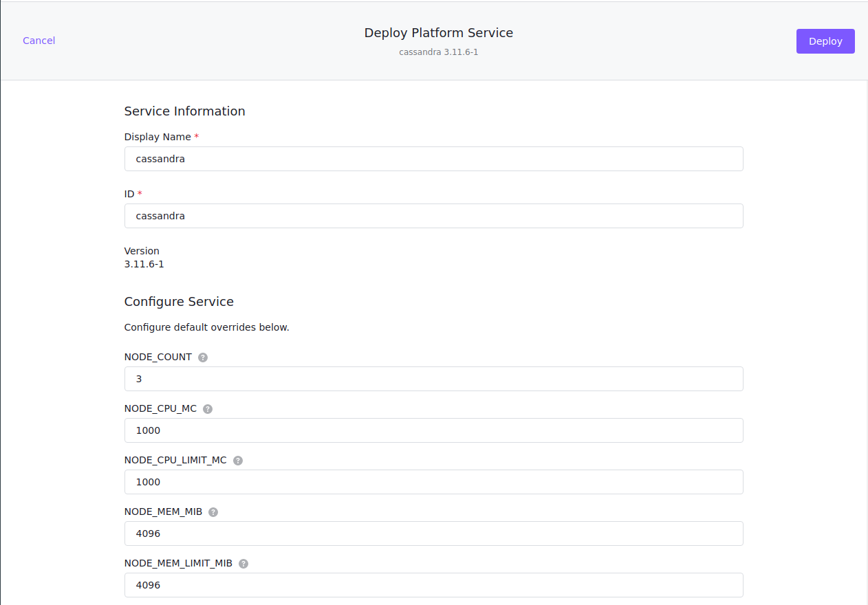Viewport: 868px width, 605px height.
Task: Open help icon next to NODE_COUNT
Action: pyautogui.click(x=203, y=357)
